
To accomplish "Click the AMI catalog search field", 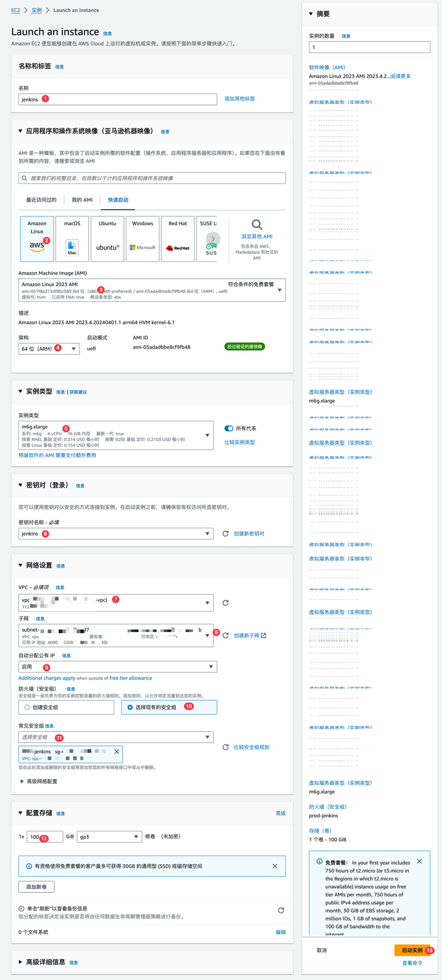I will (x=152, y=178).
